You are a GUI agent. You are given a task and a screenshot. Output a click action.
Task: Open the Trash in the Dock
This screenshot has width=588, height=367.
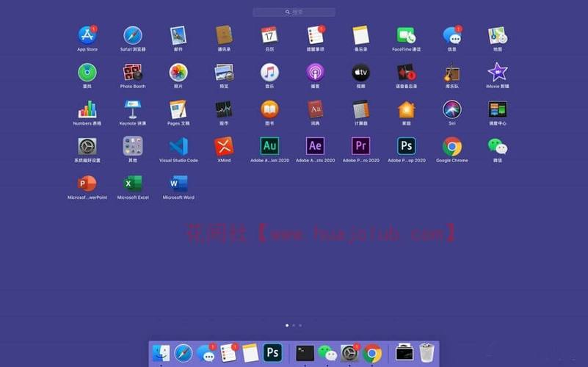[427, 353]
